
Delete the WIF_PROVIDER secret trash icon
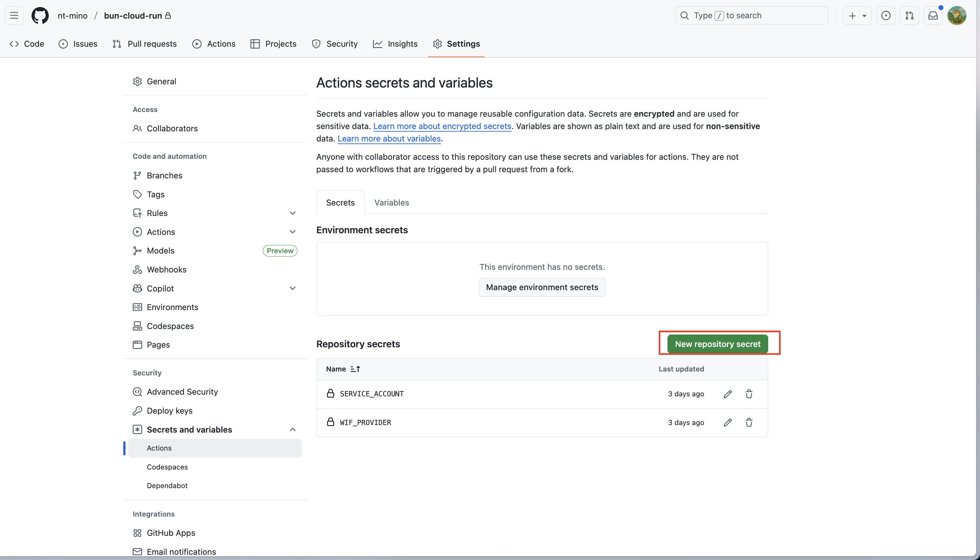(x=749, y=422)
